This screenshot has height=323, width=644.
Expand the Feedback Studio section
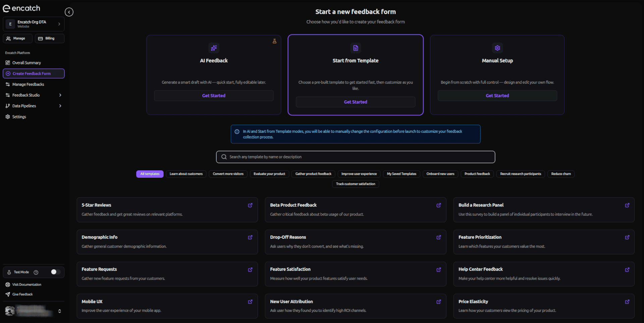click(x=60, y=95)
